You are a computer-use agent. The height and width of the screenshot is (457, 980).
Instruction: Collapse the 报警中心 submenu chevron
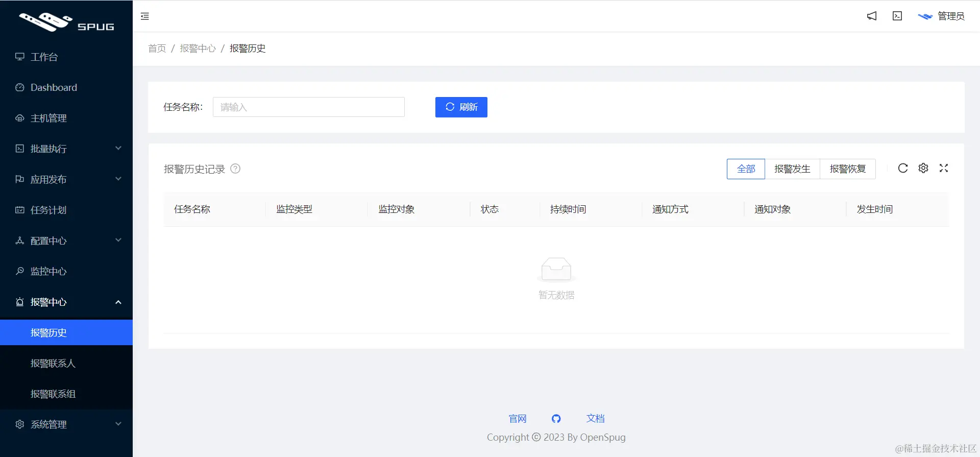point(118,302)
